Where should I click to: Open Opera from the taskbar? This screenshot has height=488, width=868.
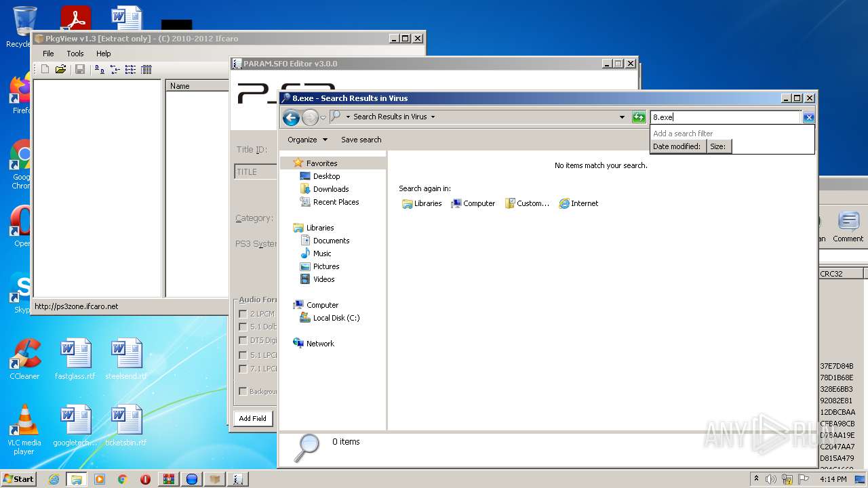(146, 479)
